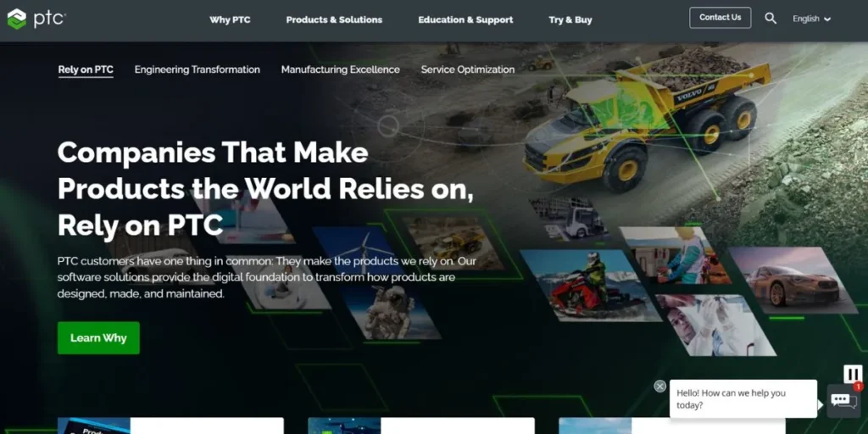
Task: Select the Rely on PTC tab
Action: click(x=86, y=70)
